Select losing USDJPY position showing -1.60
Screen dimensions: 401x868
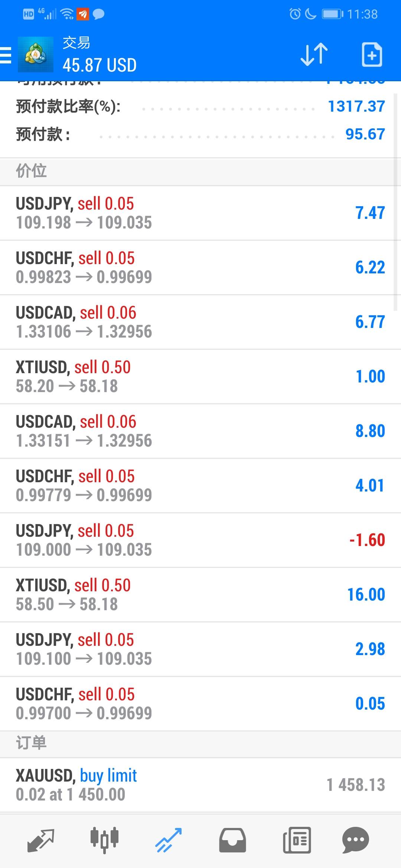pos(200,540)
